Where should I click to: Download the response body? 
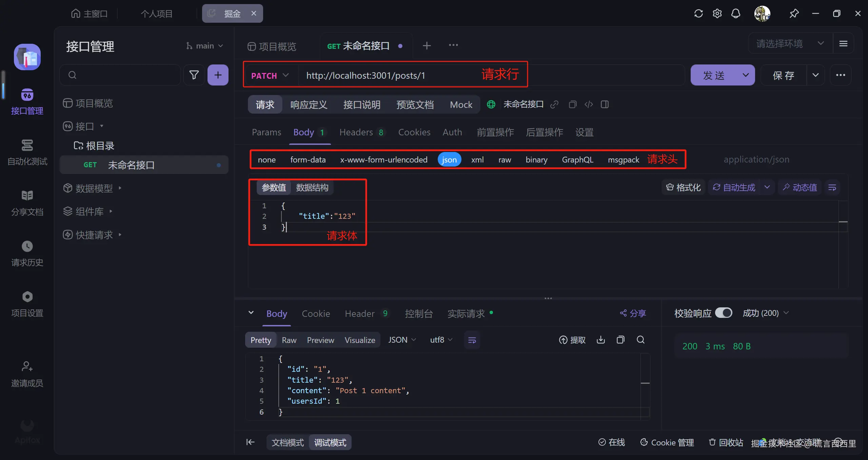coord(601,340)
